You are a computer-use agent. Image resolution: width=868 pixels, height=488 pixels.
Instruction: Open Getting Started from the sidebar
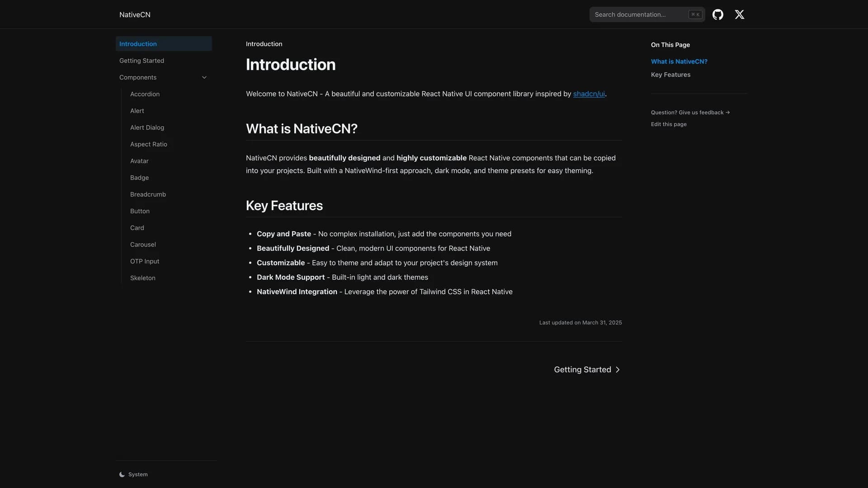point(142,61)
